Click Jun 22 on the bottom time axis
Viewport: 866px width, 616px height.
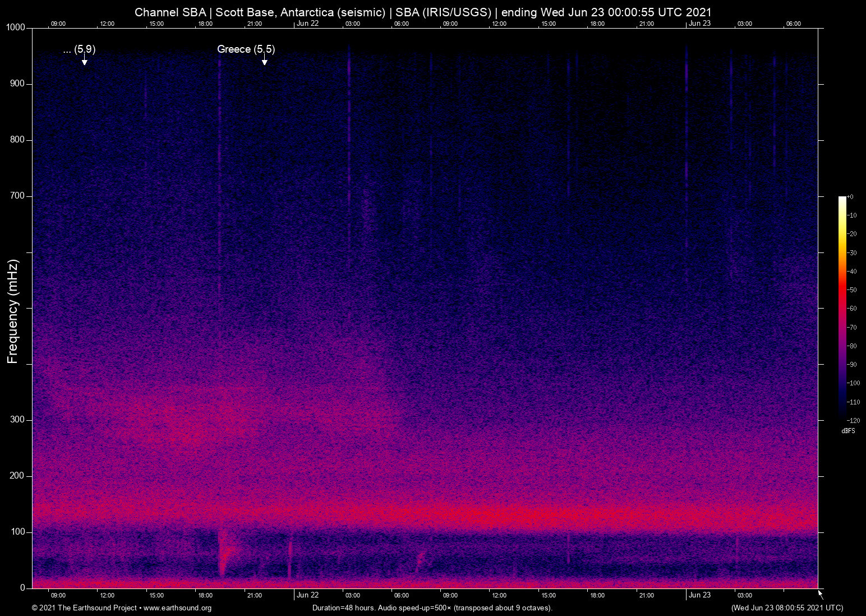[x=307, y=595]
